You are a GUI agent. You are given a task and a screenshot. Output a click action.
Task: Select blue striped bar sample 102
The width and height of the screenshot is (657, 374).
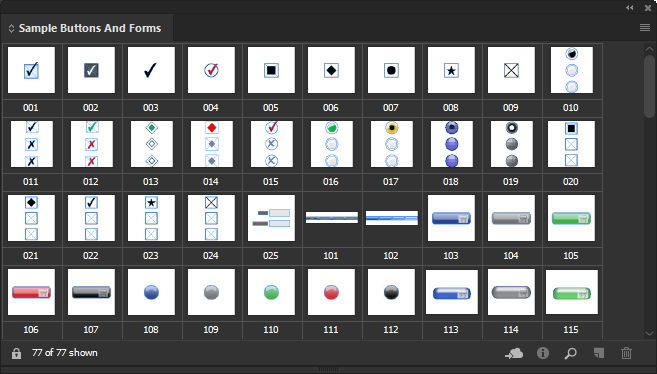(391, 218)
